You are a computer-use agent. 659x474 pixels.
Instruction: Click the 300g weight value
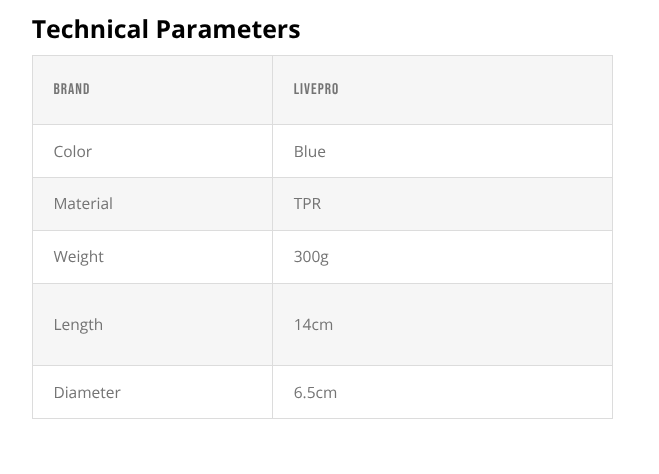[x=311, y=257]
